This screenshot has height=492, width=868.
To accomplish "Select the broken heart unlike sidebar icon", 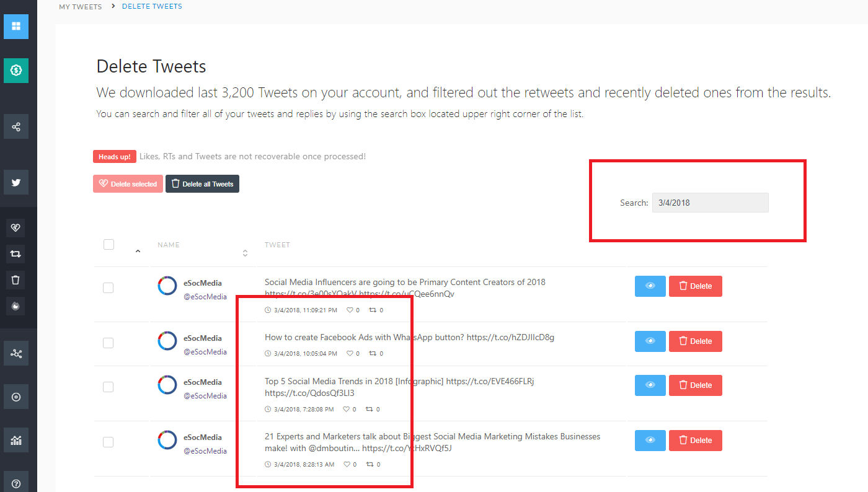I will tap(16, 228).
